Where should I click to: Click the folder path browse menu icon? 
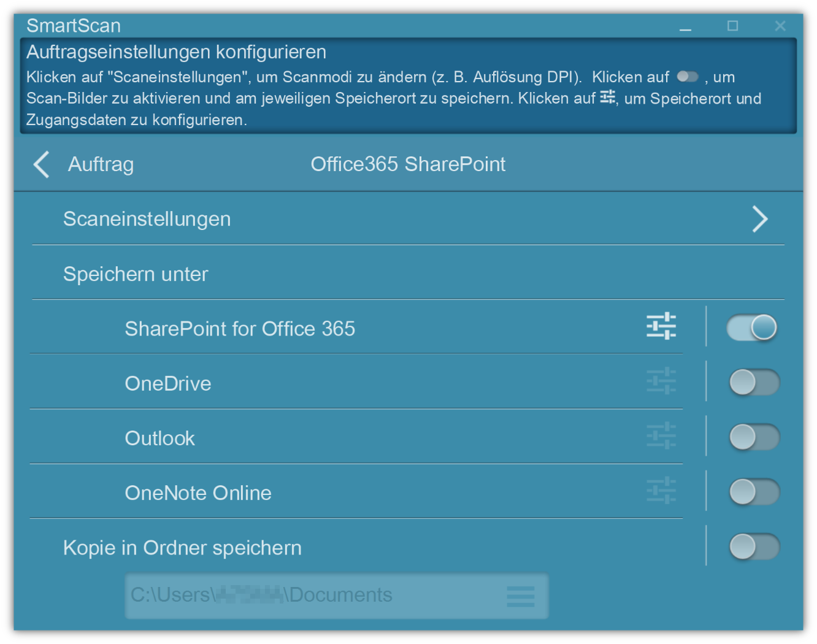521,596
